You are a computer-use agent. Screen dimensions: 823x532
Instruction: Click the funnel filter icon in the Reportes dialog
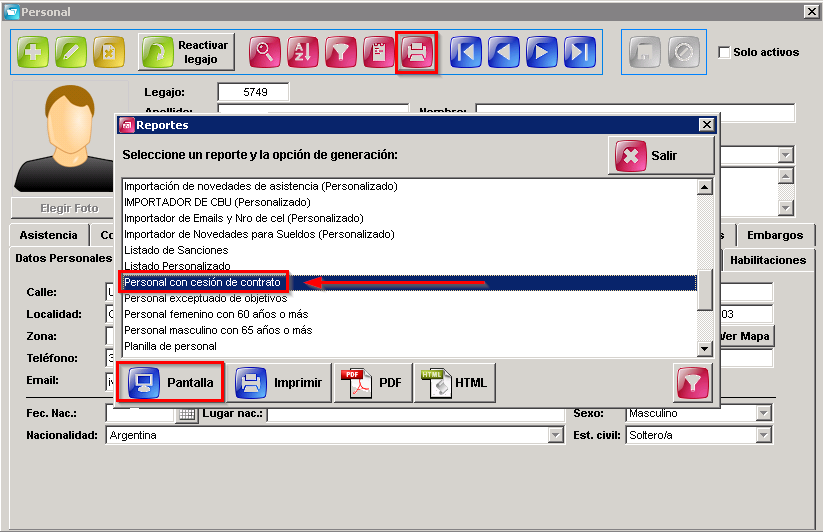(692, 383)
